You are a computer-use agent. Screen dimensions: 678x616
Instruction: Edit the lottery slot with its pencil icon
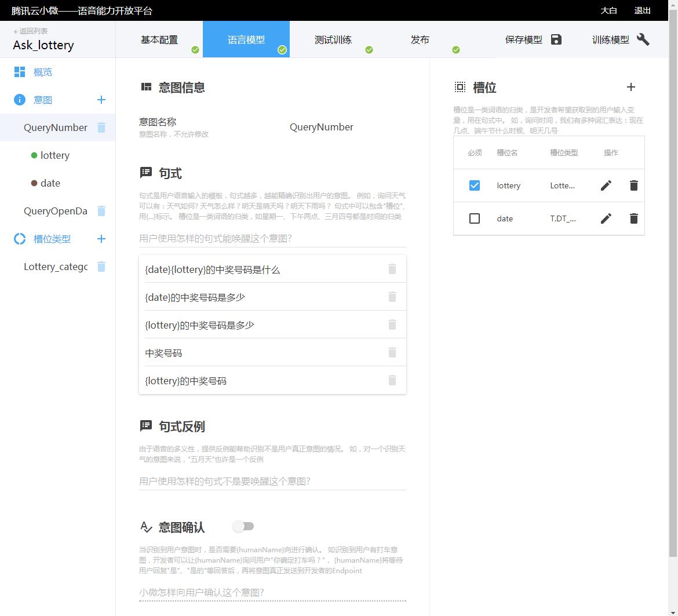point(606,185)
